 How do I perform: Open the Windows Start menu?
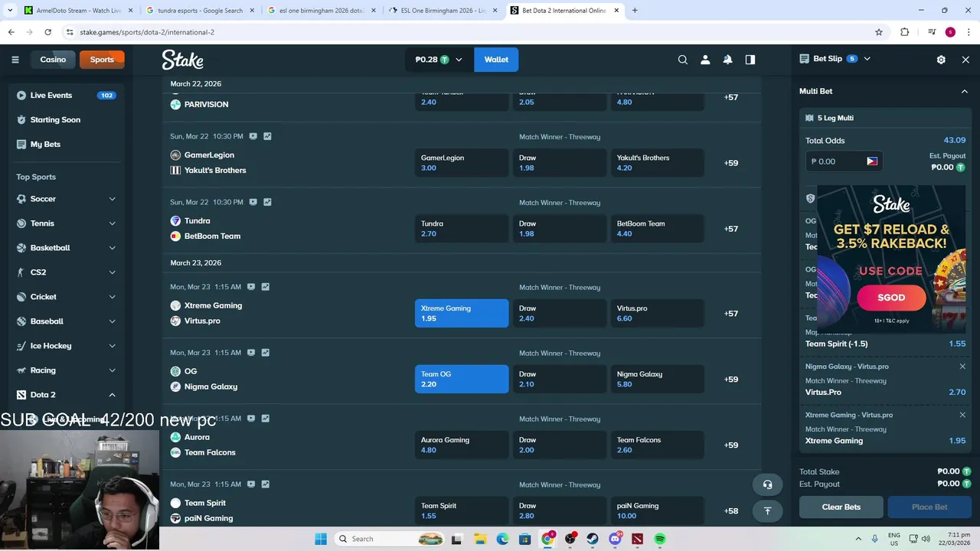point(321,539)
